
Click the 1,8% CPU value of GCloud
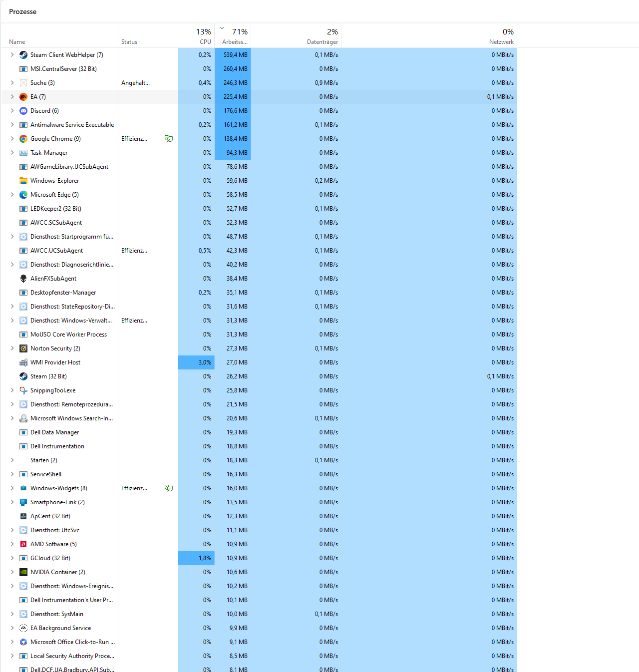coord(205,558)
